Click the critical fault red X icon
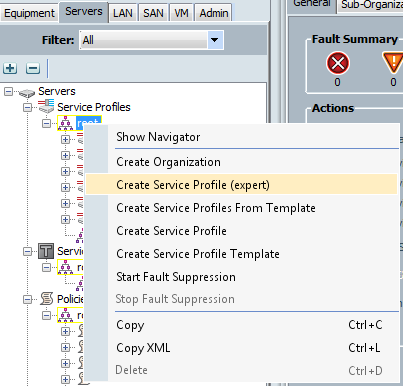This screenshot has width=403, height=386. 338,63
